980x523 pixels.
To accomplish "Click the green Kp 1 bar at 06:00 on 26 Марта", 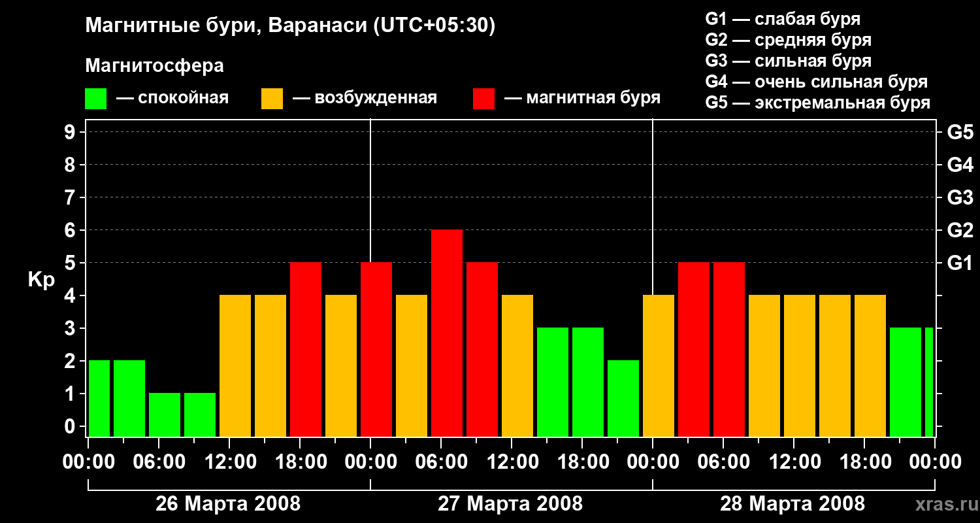I will [165, 415].
